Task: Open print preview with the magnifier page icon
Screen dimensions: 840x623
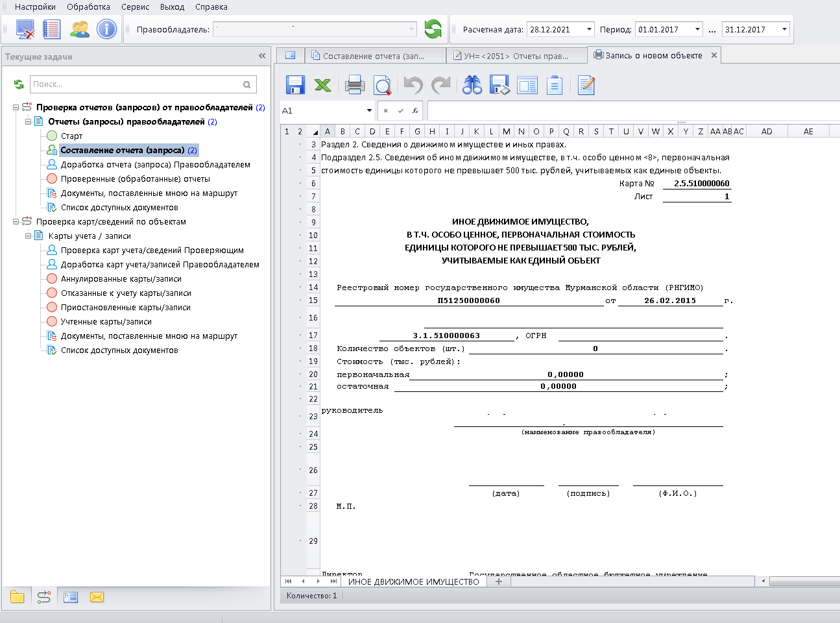Action: [382, 85]
